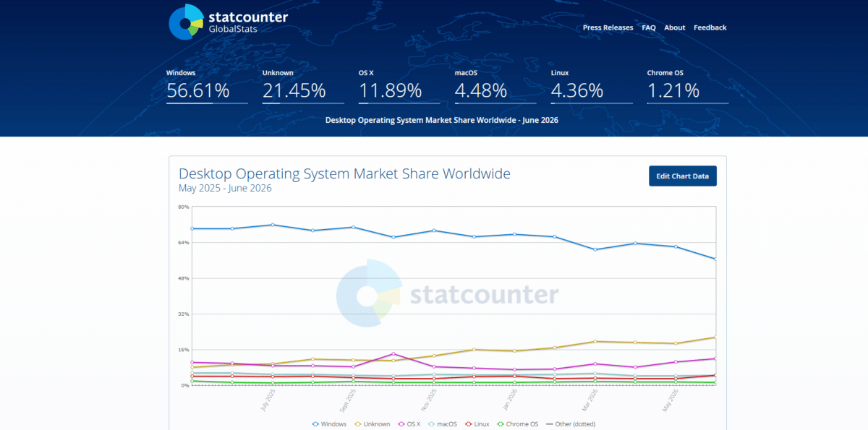Click the 48% y-axis label

(x=184, y=278)
